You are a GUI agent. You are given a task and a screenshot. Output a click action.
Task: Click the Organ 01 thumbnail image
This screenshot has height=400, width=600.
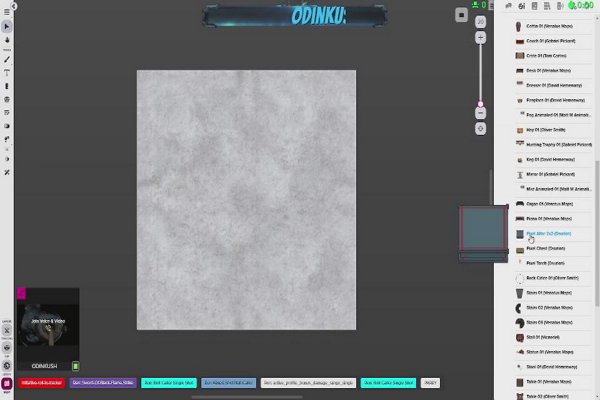520,204
